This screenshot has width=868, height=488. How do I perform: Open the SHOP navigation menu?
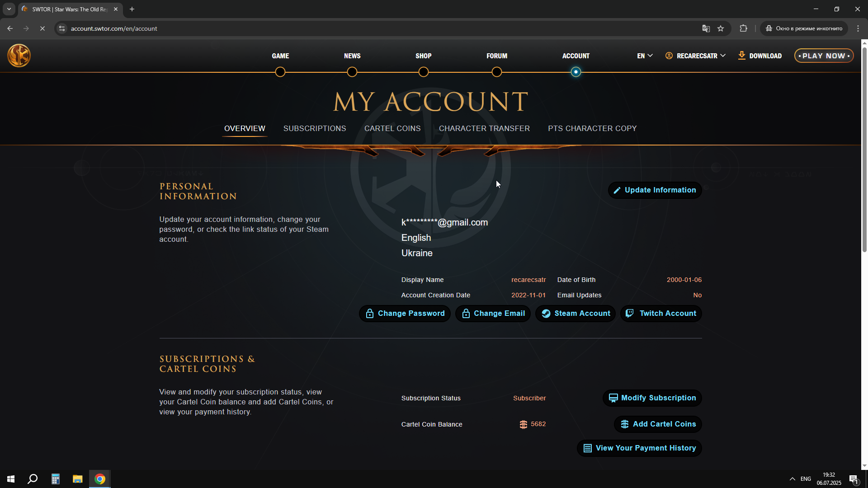pos(423,56)
